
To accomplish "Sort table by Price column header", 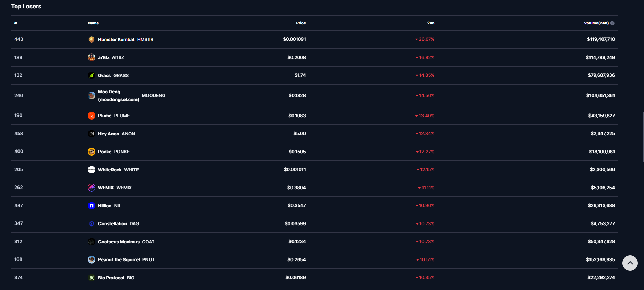I will tap(301, 23).
